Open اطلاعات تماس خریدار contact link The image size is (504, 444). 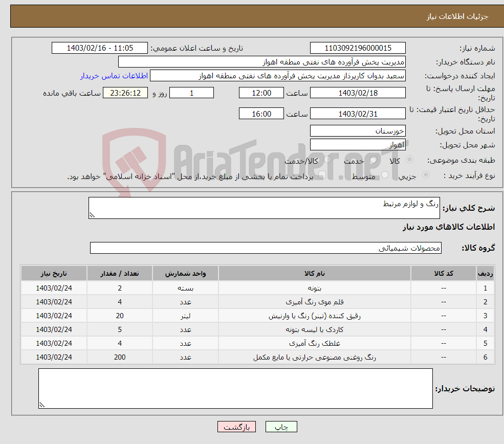114,76
